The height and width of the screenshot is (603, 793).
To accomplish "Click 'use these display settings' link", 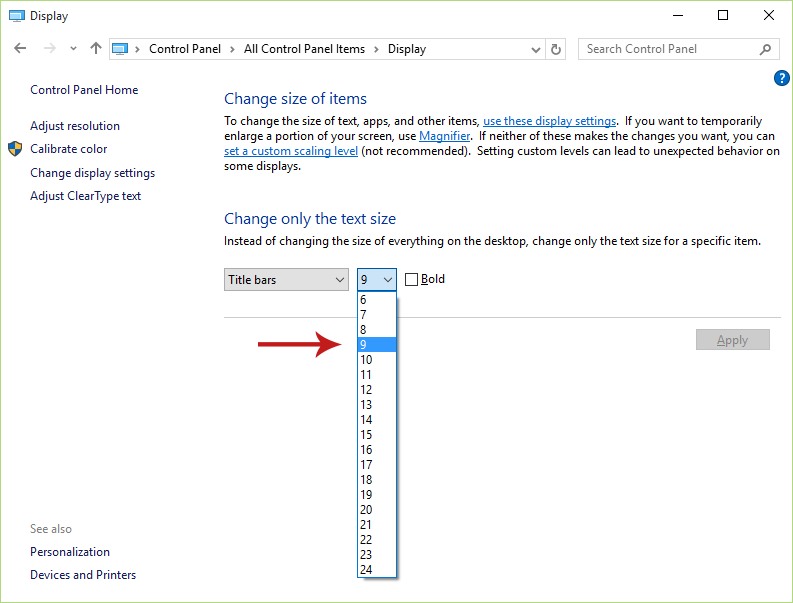I will pos(549,121).
